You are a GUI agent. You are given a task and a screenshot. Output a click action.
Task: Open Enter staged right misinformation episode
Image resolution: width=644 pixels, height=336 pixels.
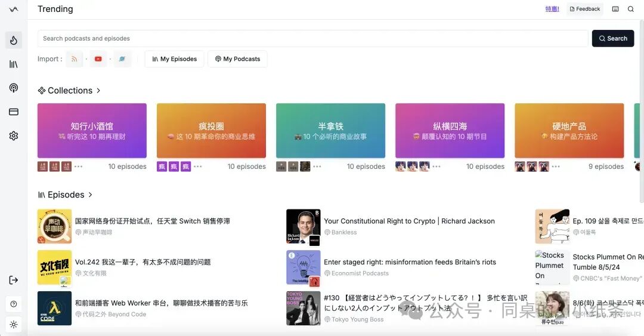[410, 262]
